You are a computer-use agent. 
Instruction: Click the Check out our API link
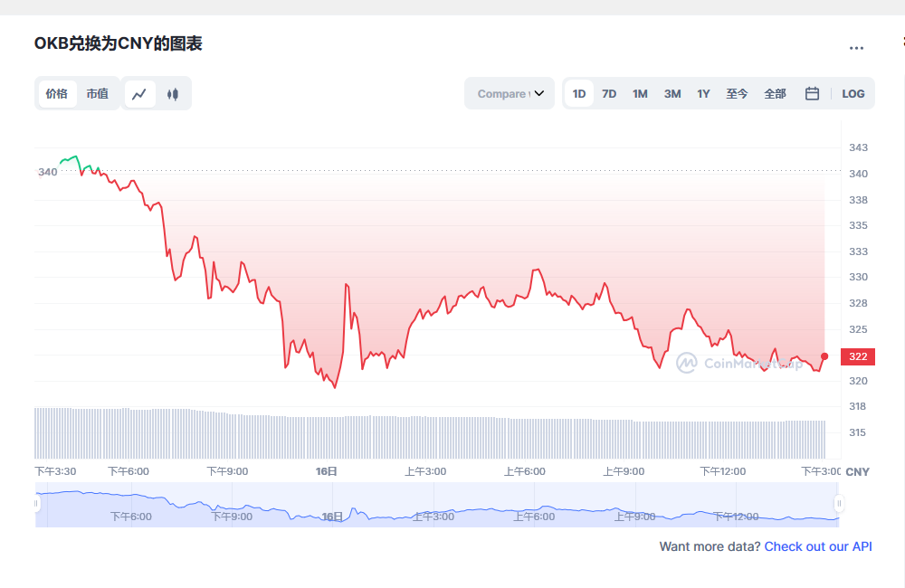817,546
